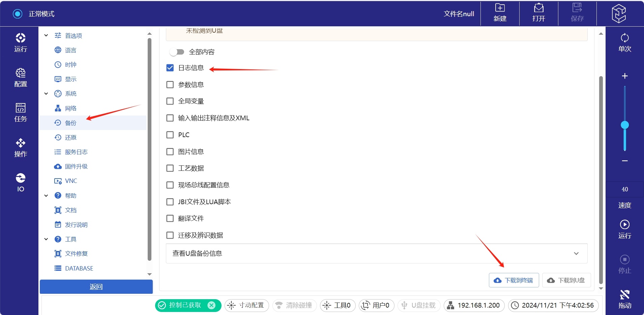Click the 打开 open file icon
Screen dimensions: 644x315
pos(538,13)
